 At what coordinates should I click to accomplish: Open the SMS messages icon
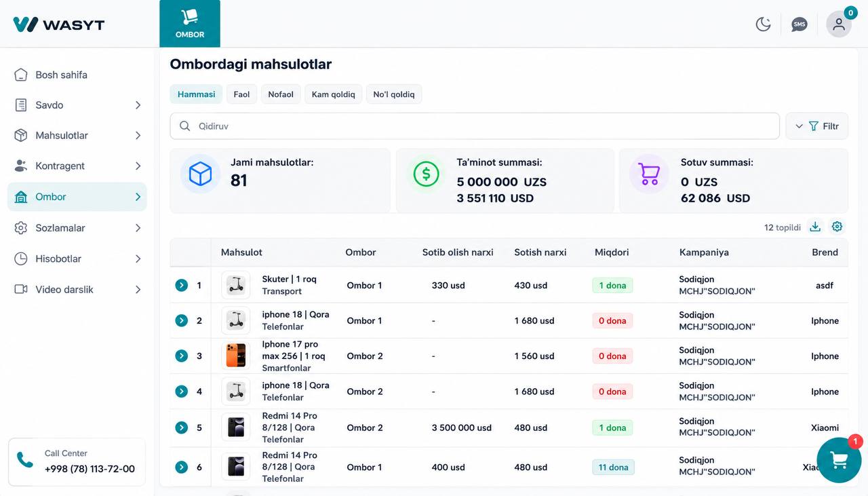800,24
